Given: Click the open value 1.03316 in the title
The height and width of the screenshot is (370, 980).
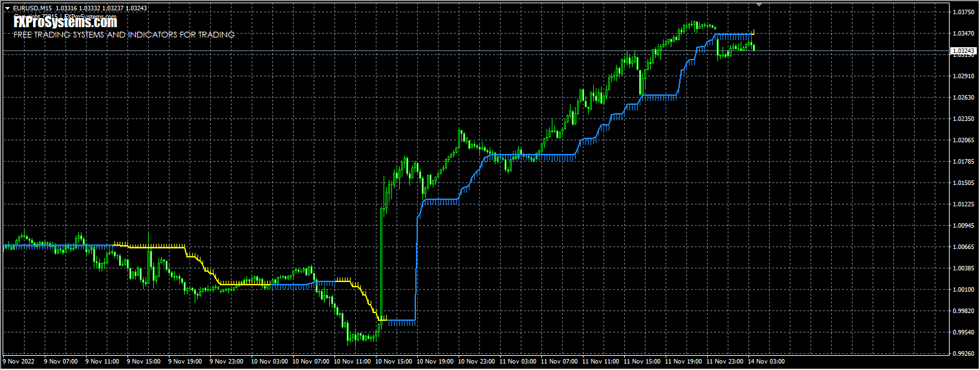Looking at the screenshot, I should pyautogui.click(x=67, y=8).
